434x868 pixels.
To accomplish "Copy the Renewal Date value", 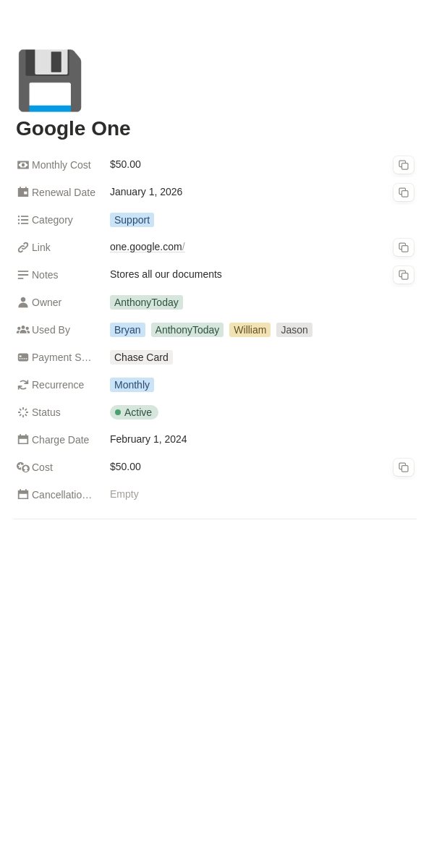I will pos(404,192).
